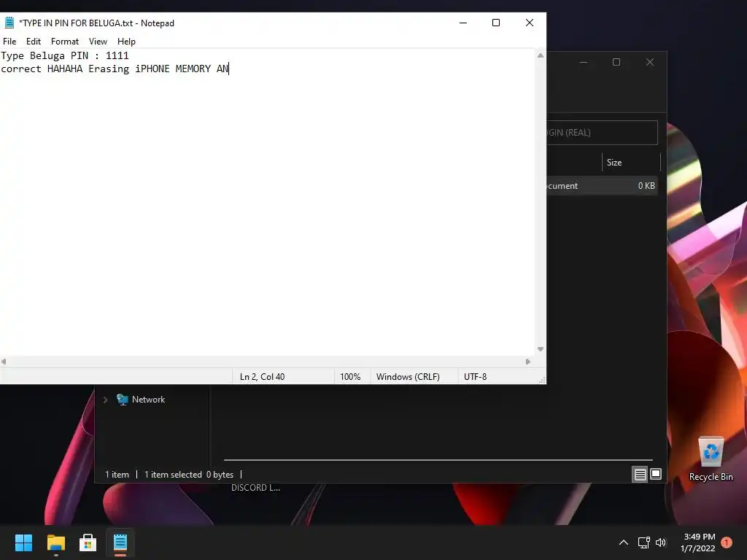Maximize the File Explorer window
The height and width of the screenshot is (560, 747).
pyautogui.click(x=616, y=63)
